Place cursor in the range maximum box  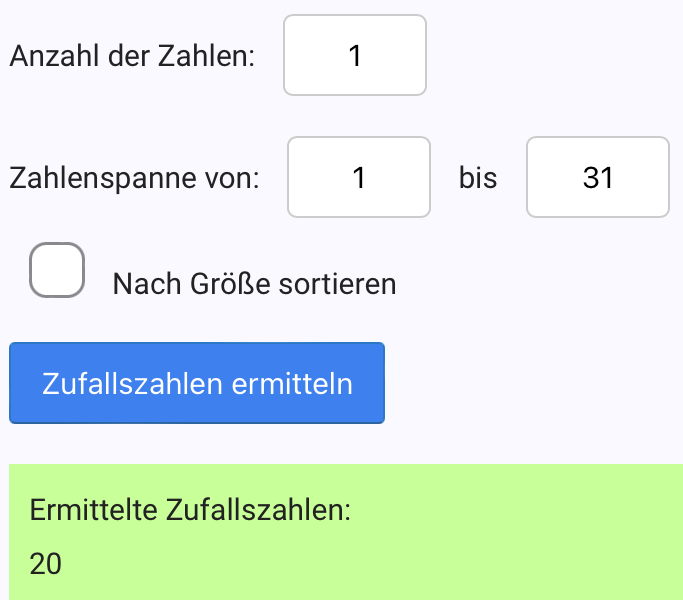click(x=597, y=178)
